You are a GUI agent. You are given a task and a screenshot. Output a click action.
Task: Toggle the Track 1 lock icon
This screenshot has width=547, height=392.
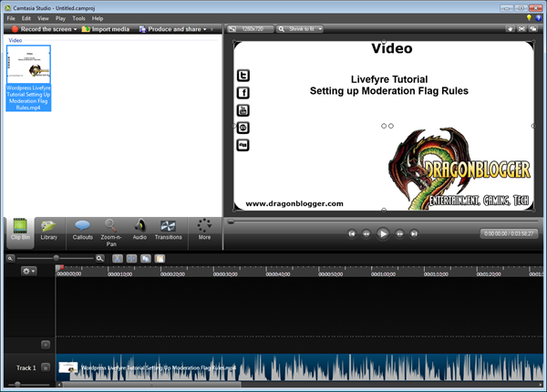(x=46, y=367)
